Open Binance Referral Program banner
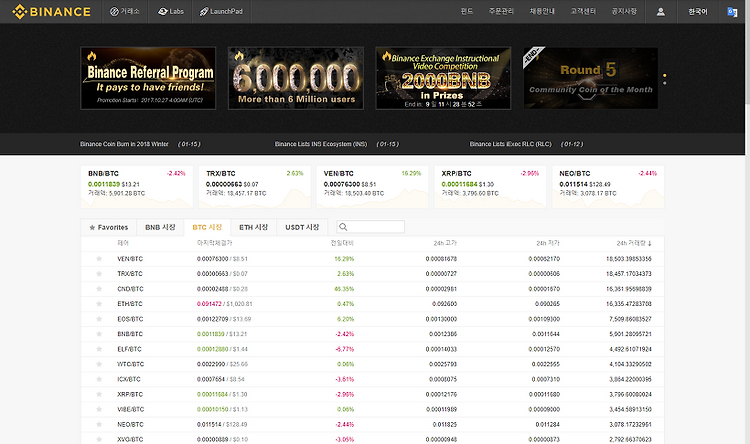Image resolution: width=750 pixels, height=444 pixels. [148, 78]
